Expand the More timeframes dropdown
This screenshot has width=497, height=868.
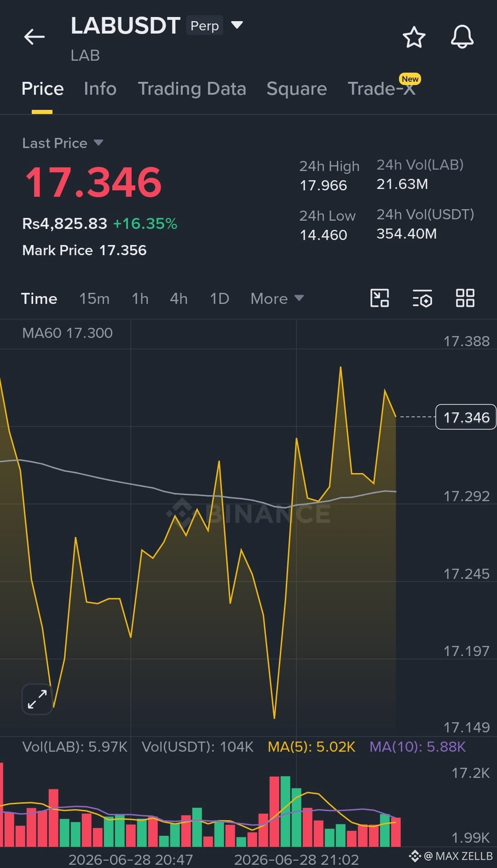click(x=277, y=298)
